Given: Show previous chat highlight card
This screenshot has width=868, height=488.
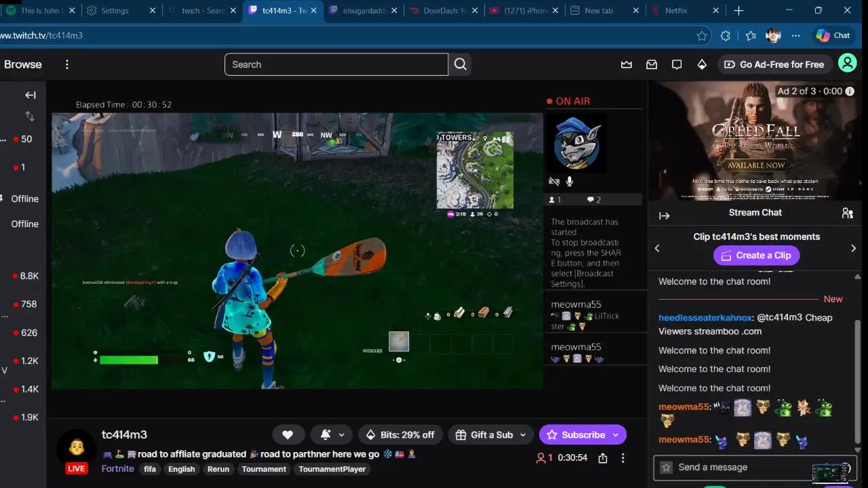Looking at the screenshot, I should click(x=657, y=249).
